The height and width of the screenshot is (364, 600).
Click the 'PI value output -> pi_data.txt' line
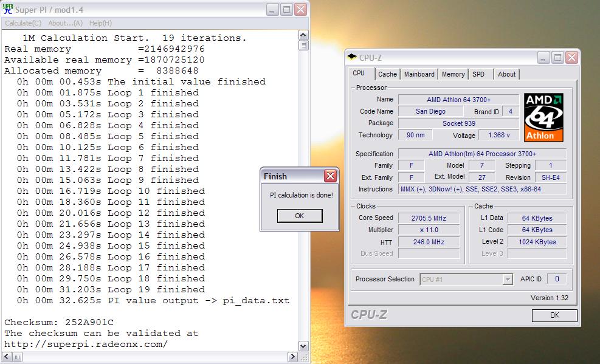[x=153, y=301]
